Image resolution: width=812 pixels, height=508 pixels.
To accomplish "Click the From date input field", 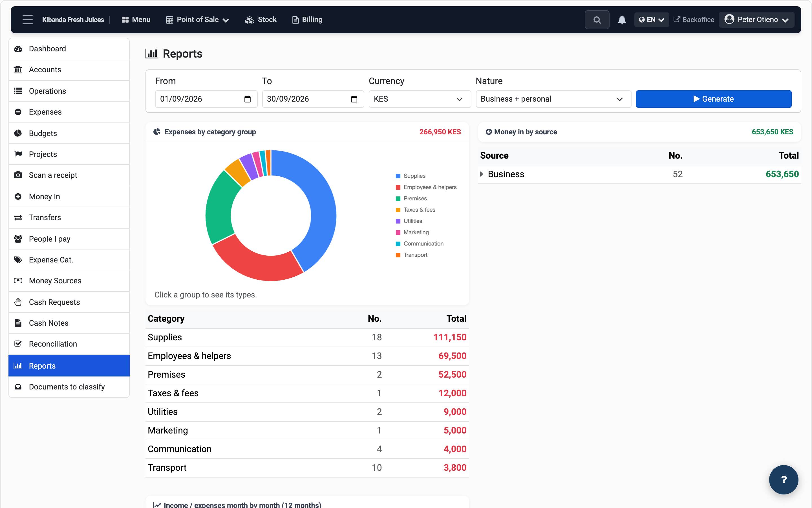I will [206, 99].
